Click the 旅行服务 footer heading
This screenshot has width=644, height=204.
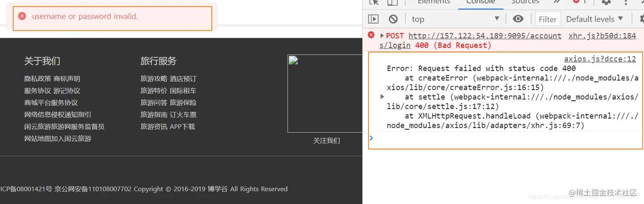(158, 61)
